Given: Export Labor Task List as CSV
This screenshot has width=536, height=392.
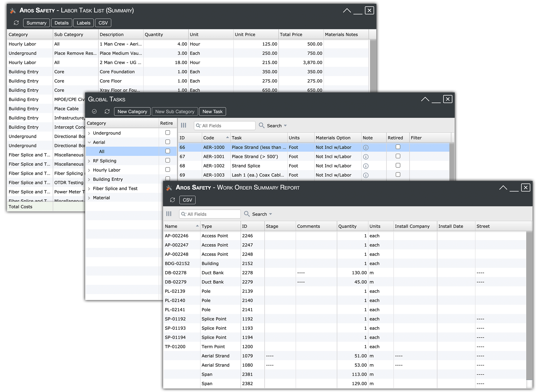Looking at the screenshot, I should pos(103,23).
